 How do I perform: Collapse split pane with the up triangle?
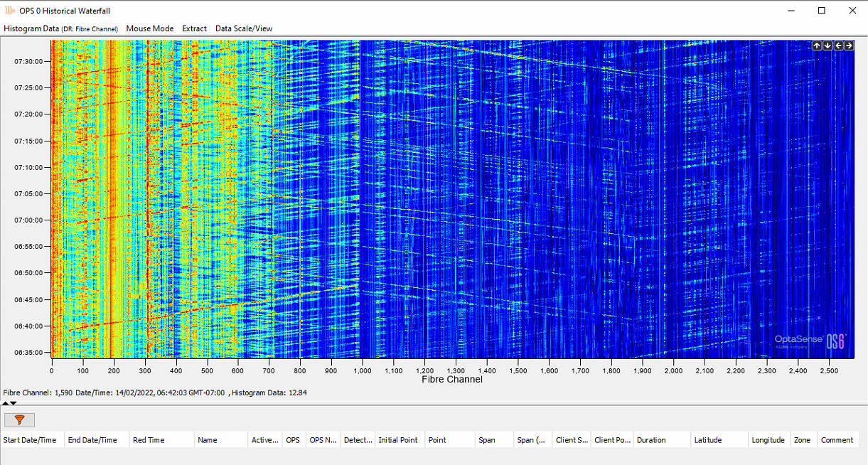(6, 403)
